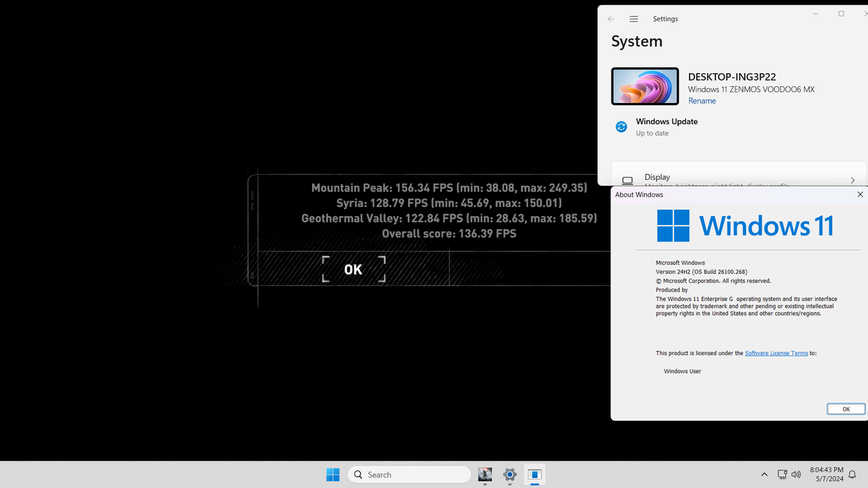Go back with the Settings back arrow

611,19
